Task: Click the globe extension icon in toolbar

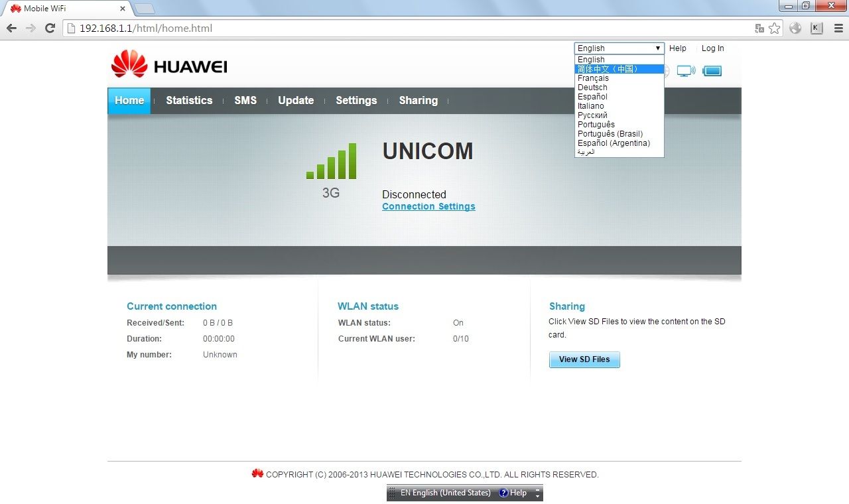Action: [x=795, y=29]
